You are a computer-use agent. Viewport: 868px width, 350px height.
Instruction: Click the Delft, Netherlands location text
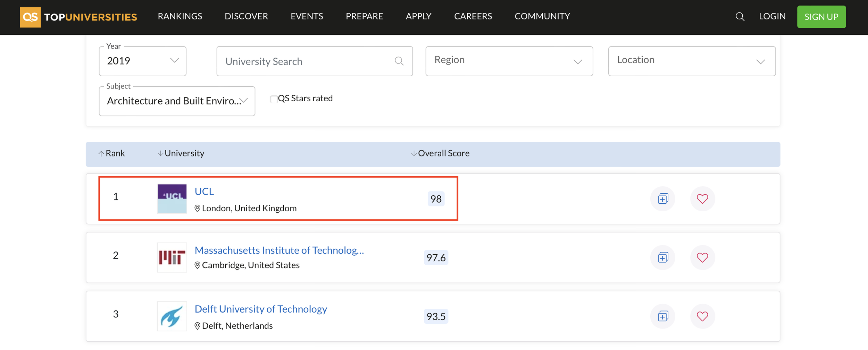pyautogui.click(x=237, y=326)
